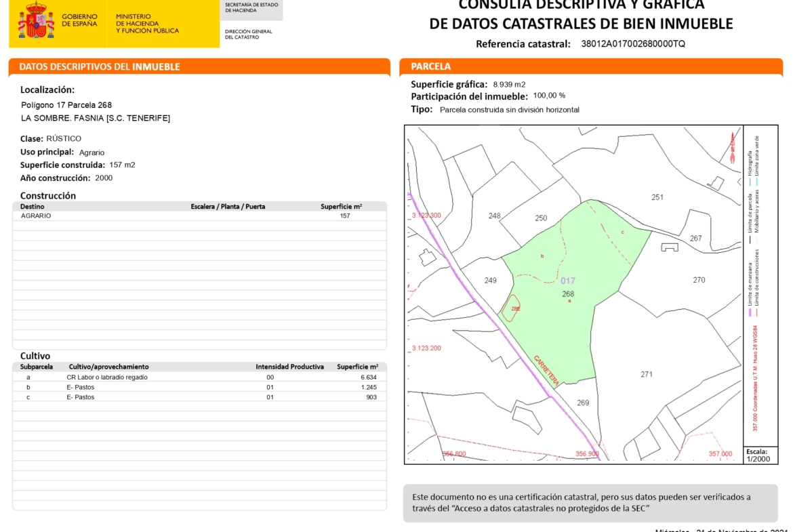This screenshot has width=793, height=532.
Task: Click the purple 017 polygon label
Action: tap(567, 281)
